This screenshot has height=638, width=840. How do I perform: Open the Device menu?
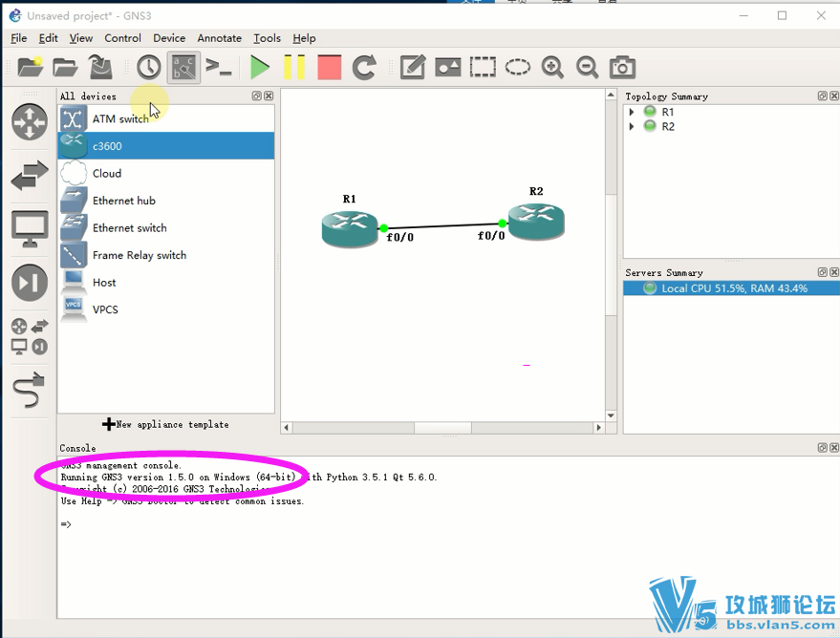pyautogui.click(x=169, y=38)
